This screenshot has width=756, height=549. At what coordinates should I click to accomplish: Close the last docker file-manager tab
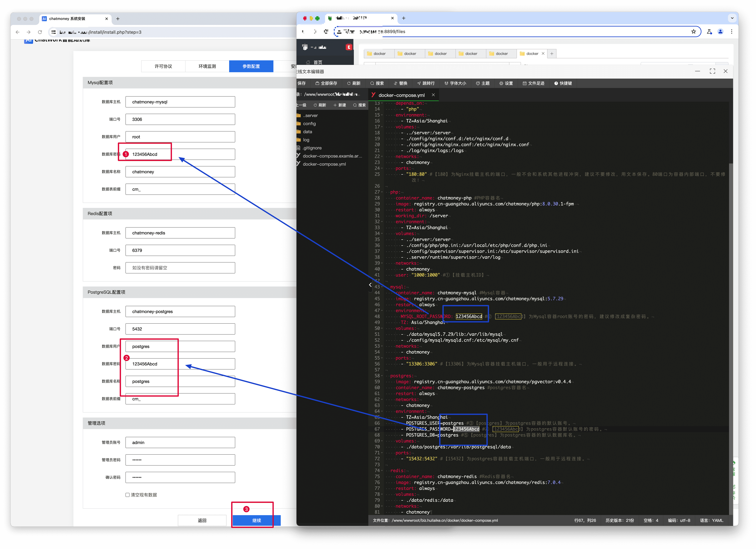(543, 54)
